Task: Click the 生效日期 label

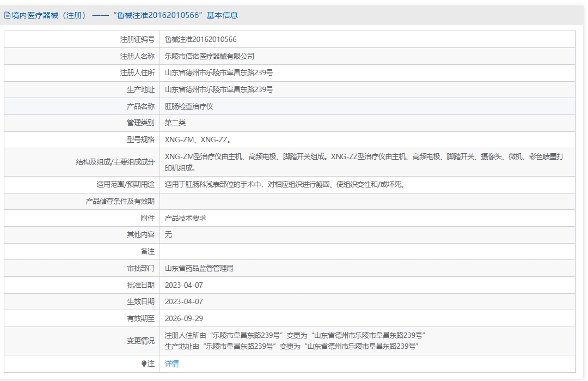Action: click(x=140, y=302)
